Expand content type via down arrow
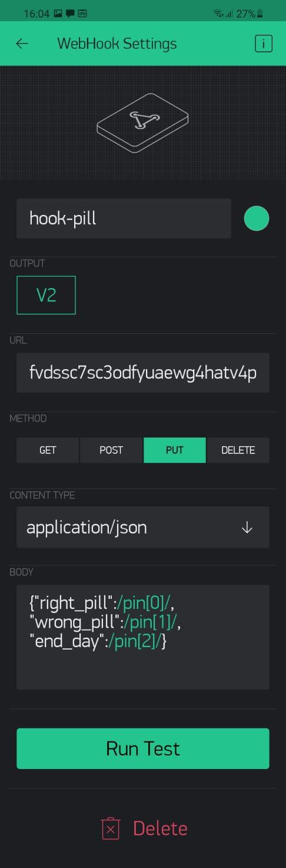This screenshot has height=868, width=286. coord(247,528)
